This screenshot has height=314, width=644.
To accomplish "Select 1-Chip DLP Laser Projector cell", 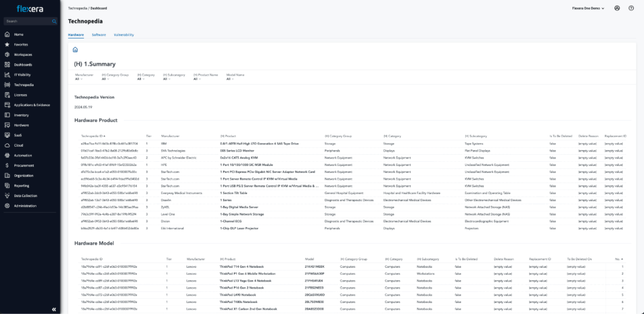I will tap(239, 228).
